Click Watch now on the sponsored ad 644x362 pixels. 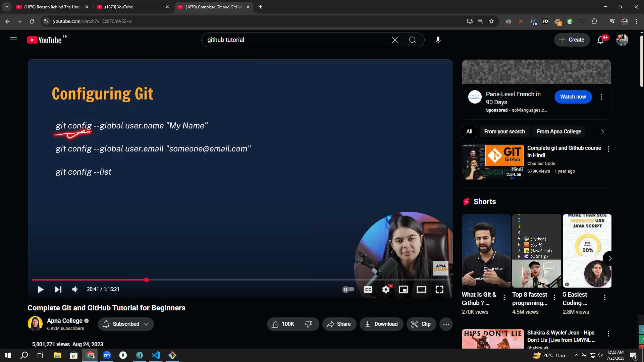[573, 97]
